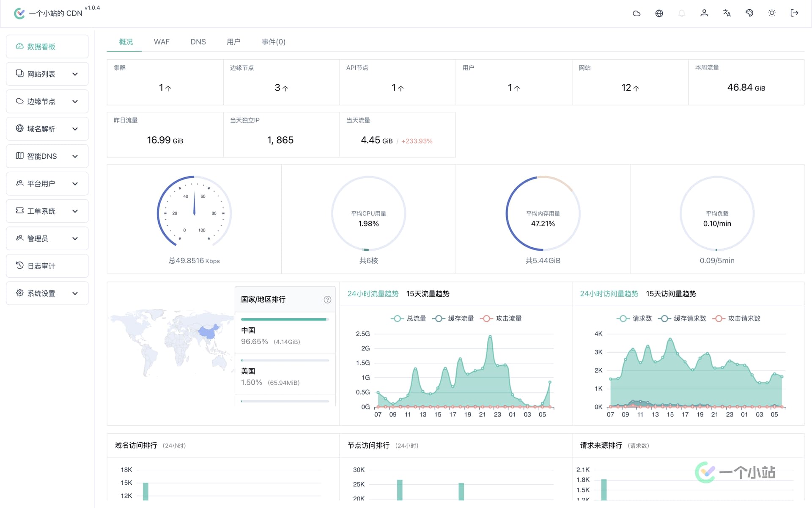812x508 pixels.
Task: Open the theme palette icon
Action: (x=749, y=13)
